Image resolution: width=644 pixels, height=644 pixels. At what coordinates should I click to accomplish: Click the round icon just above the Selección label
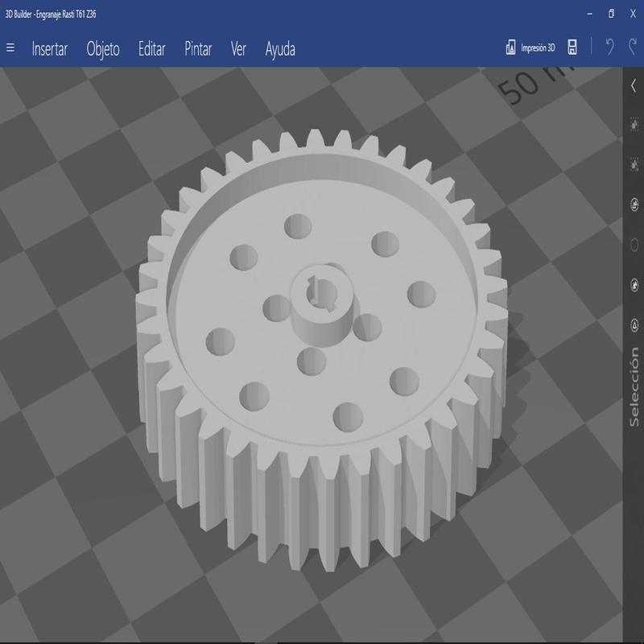coord(634,325)
